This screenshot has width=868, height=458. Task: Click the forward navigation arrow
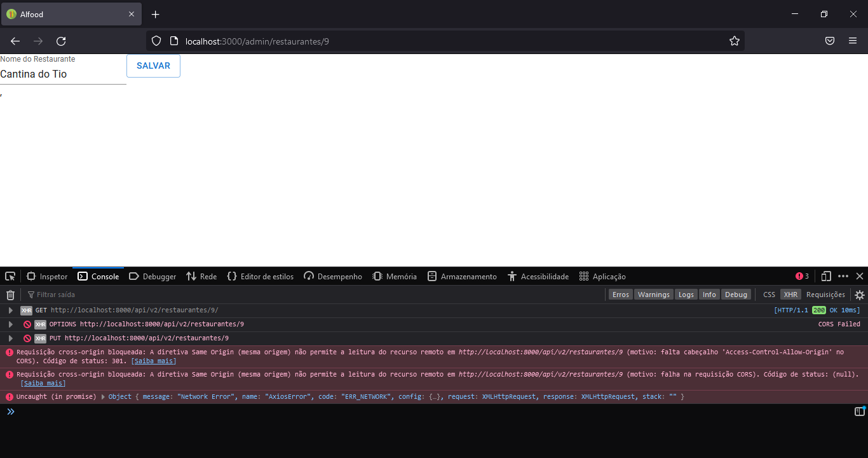(x=38, y=41)
